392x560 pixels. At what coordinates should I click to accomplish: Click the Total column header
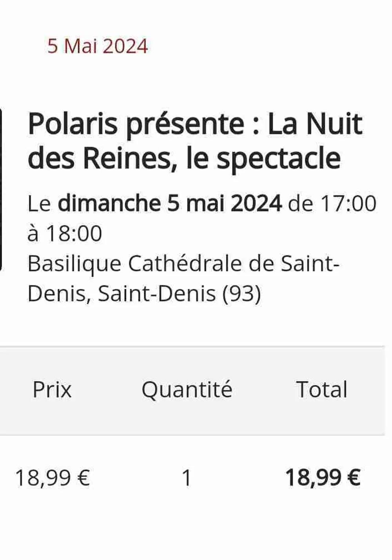[x=322, y=389]
